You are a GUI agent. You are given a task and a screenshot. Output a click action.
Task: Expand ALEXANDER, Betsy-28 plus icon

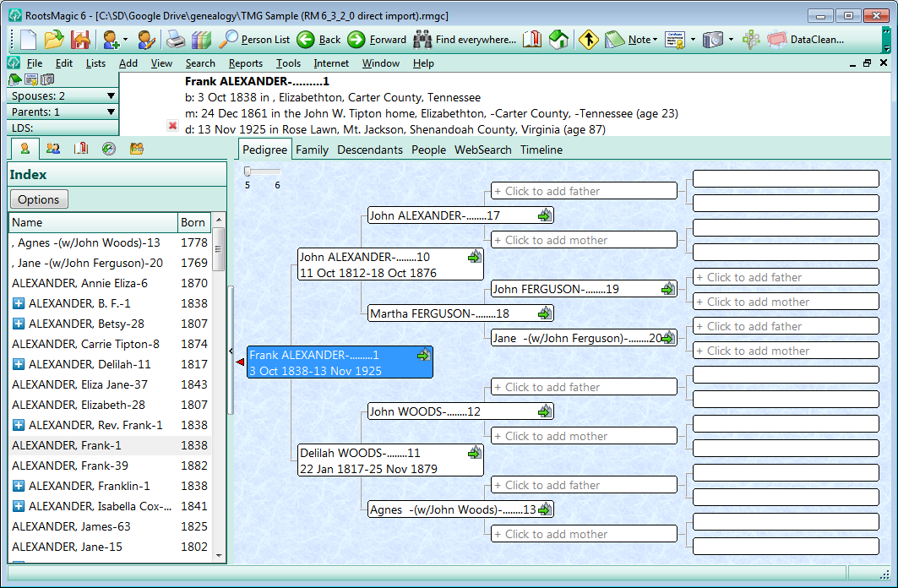point(19,324)
